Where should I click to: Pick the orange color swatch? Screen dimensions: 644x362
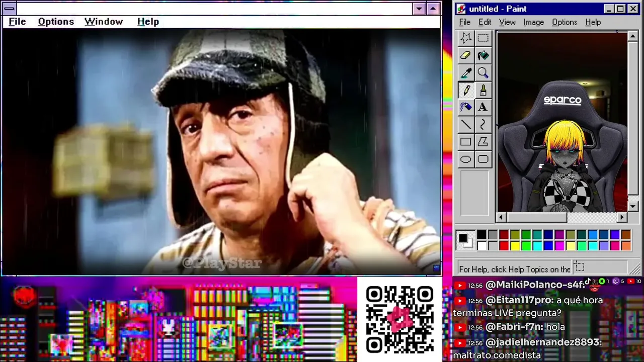coord(626,245)
